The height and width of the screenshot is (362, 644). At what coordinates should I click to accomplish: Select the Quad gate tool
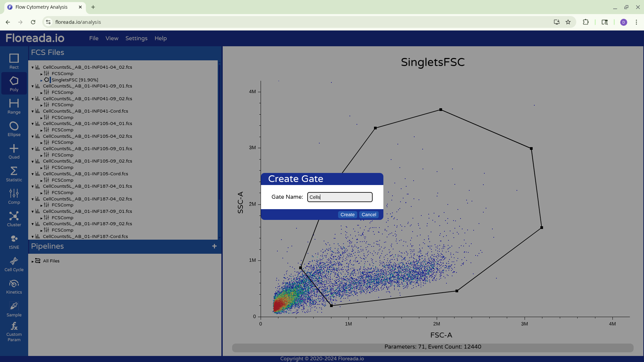tap(14, 152)
